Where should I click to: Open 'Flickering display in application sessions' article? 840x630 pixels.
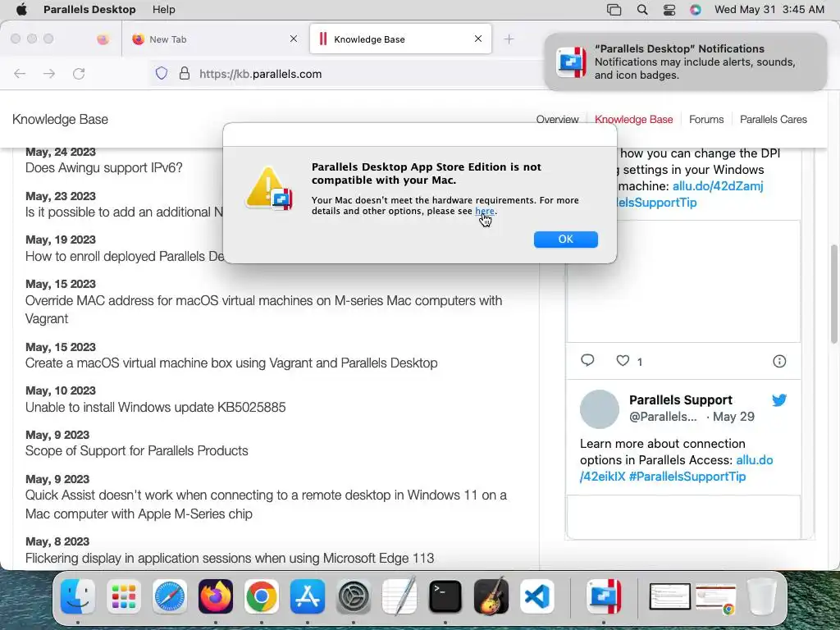(230, 558)
